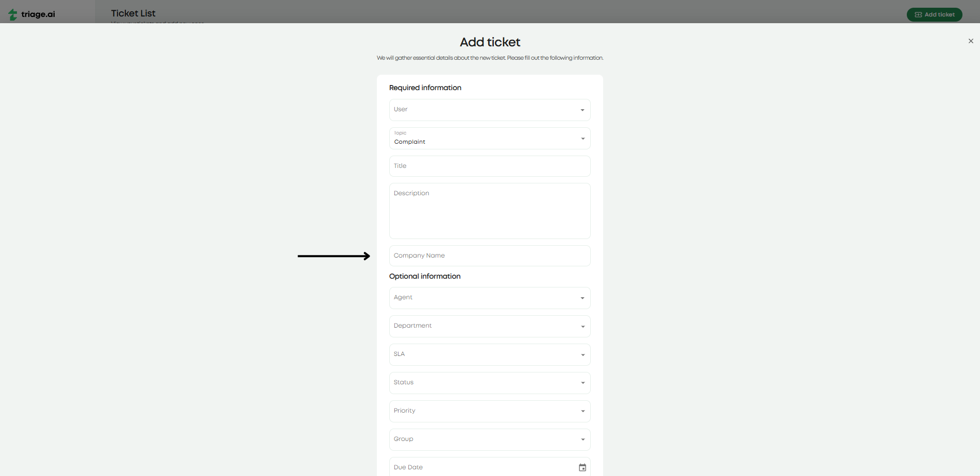Expand the Group selector
Image resolution: width=980 pixels, height=476 pixels.
[x=582, y=439]
